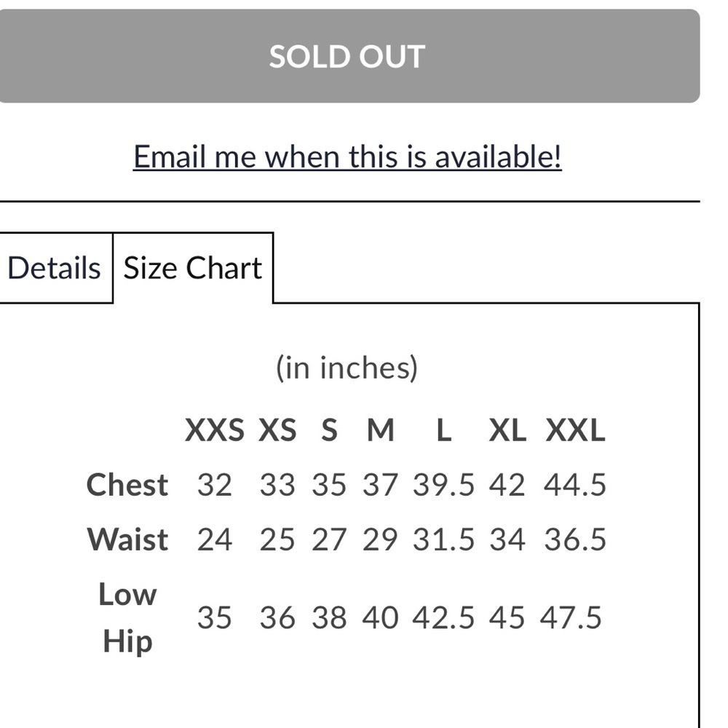
Task: Select the Size Chart tab
Action: (x=193, y=268)
